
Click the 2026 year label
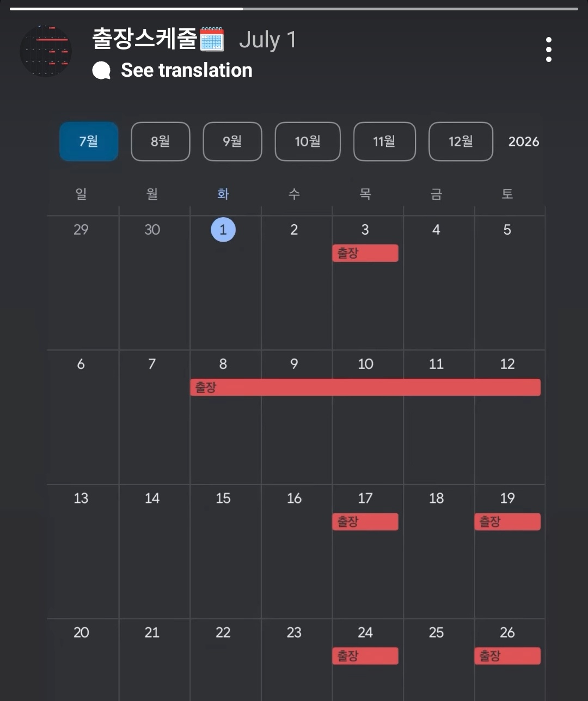coord(523,142)
